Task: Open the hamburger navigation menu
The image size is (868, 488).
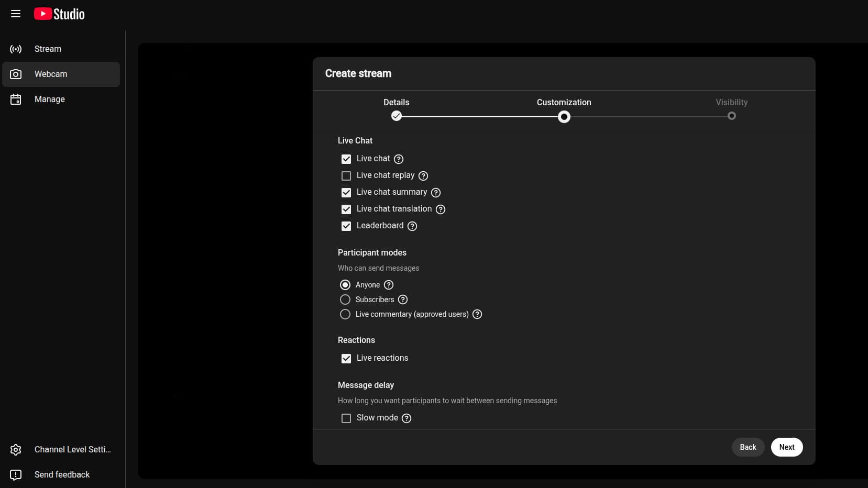Action: (x=16, y=14)
